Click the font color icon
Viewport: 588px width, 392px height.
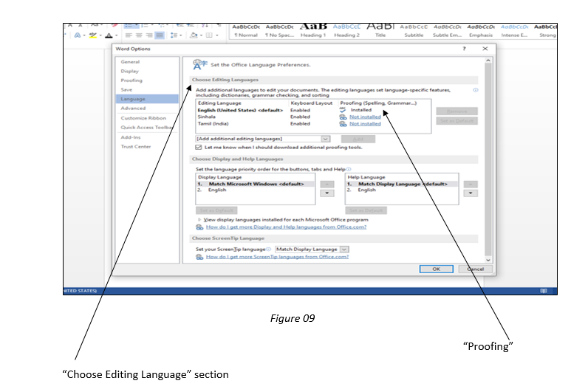pos(109,35)
